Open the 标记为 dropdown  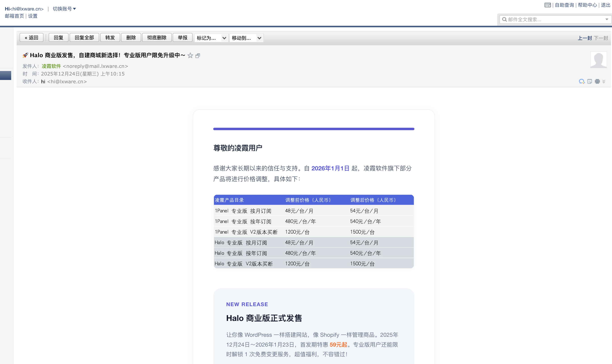pyautogui.click(x=211, y=38)
